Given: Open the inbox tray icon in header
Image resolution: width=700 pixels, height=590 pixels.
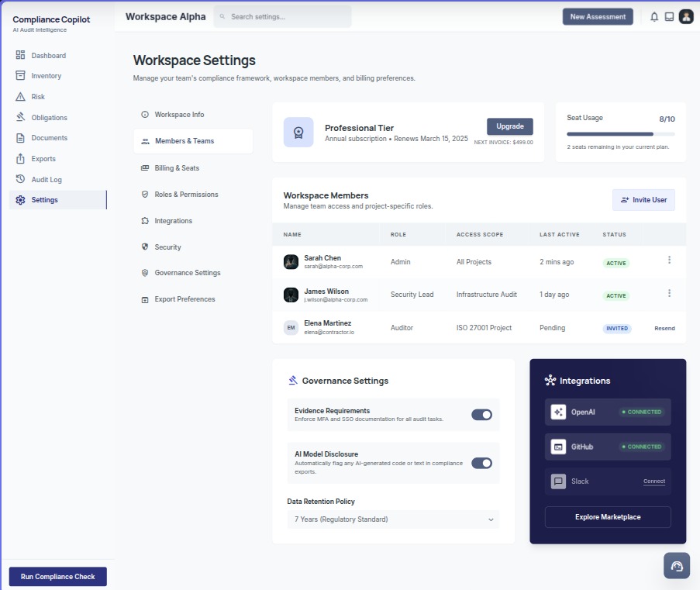Looking at the screenshot, I should [x=669, y=16].
